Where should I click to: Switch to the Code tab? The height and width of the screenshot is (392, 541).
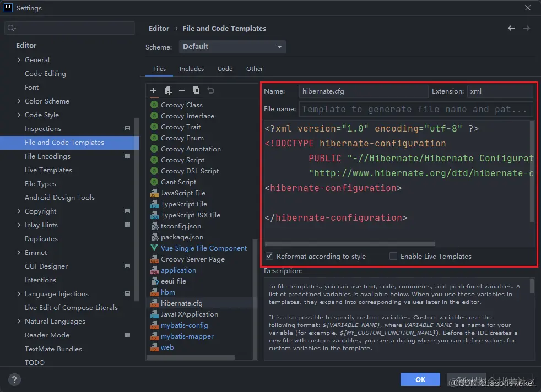(x=225, y=69)
